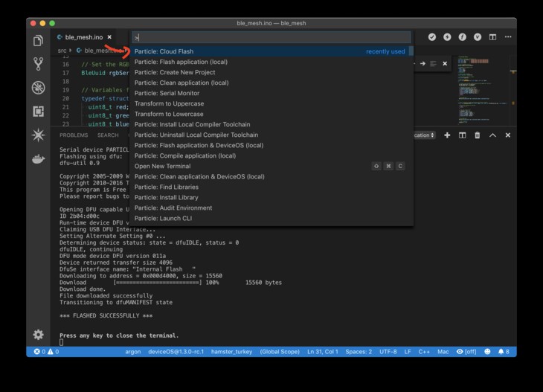Open the Explorer view in activity bar

38,41
